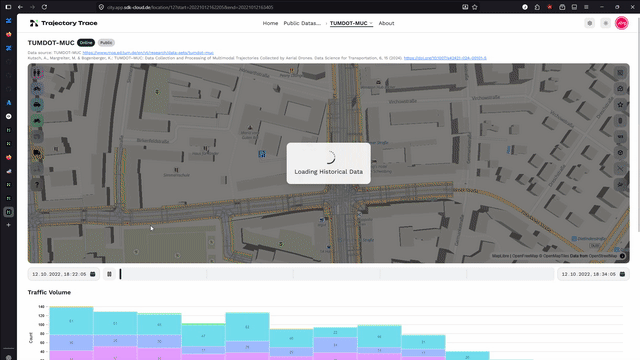The height and width of the screenshot is (360, 640).
Task: Toggle the car filter on the map
Action: [37, 105]
